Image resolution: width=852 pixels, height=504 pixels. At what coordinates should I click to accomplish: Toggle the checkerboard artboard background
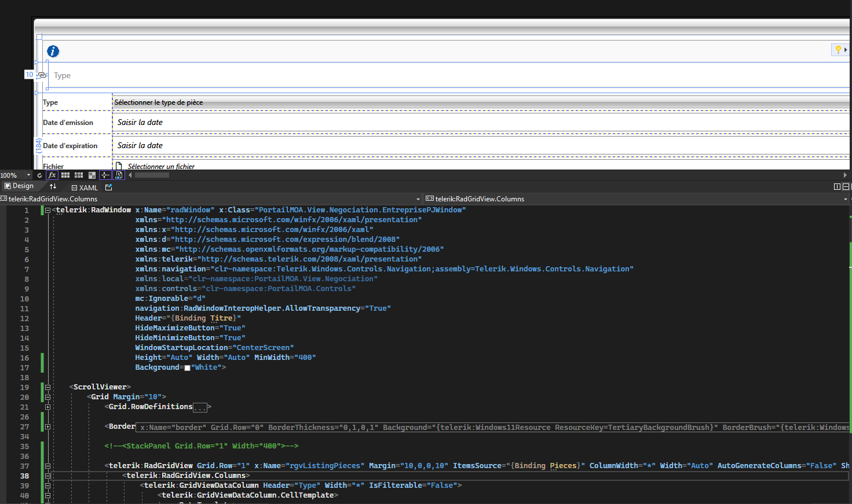point(92,175)
